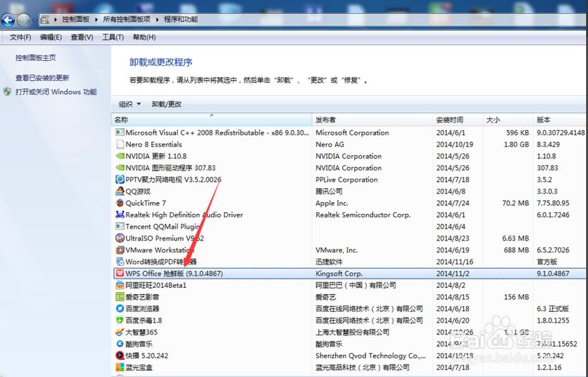588x377 pixels.
Task: Open 打开或关闭 Windows 功能 link
Action: pos(56,92)
